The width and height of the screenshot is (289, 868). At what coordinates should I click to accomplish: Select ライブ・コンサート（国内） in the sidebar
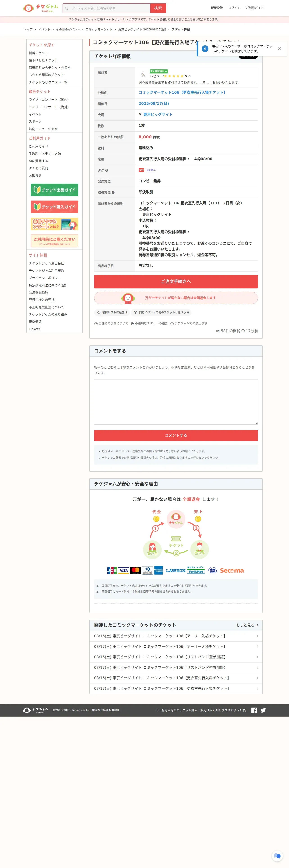(x=50, y=100)
